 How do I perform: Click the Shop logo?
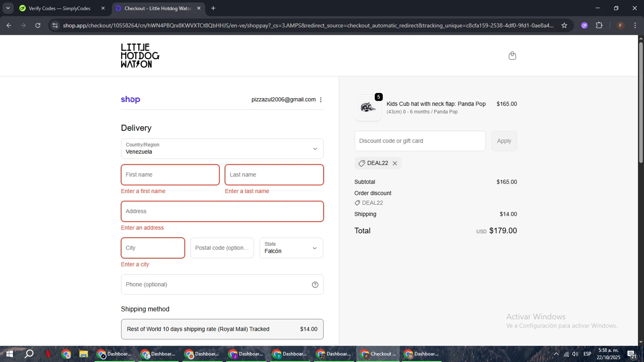click(x=131, y=100)
